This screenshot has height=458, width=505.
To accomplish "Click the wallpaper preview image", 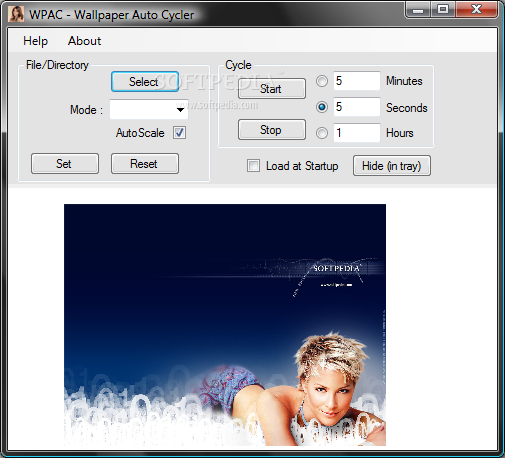I will 225,325.
